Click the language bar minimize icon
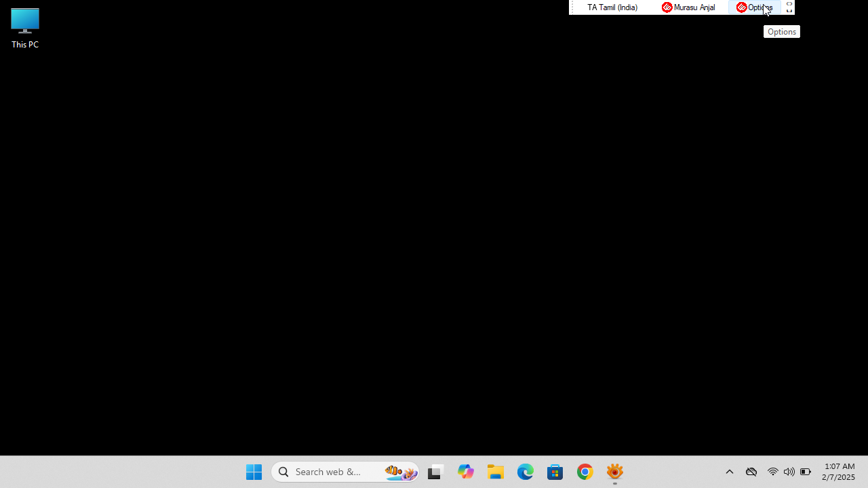This screenshot has height=488, width=868. tap(789, 4)
